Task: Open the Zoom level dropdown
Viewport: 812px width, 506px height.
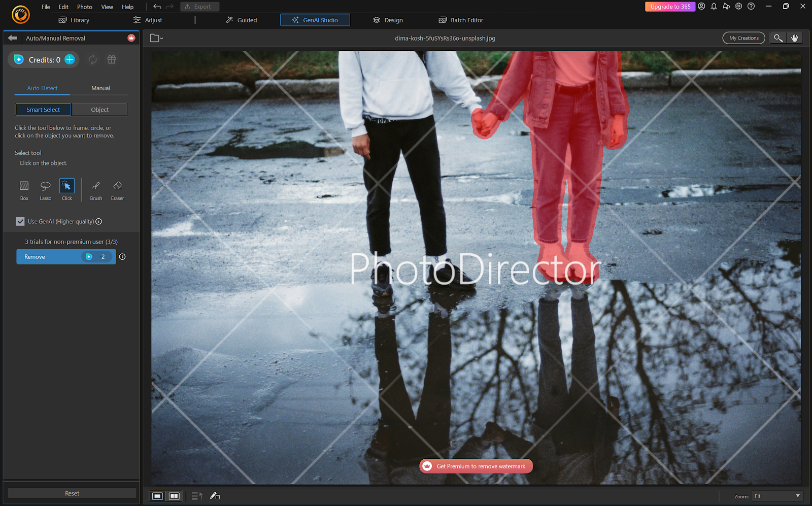Action: (x=776, y=496)
